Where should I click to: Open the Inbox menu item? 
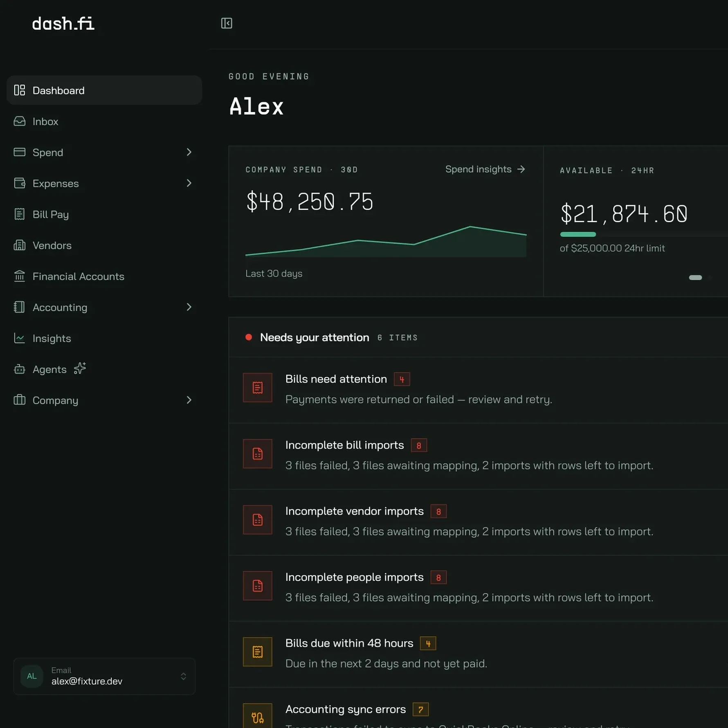(x=104, y=121)
